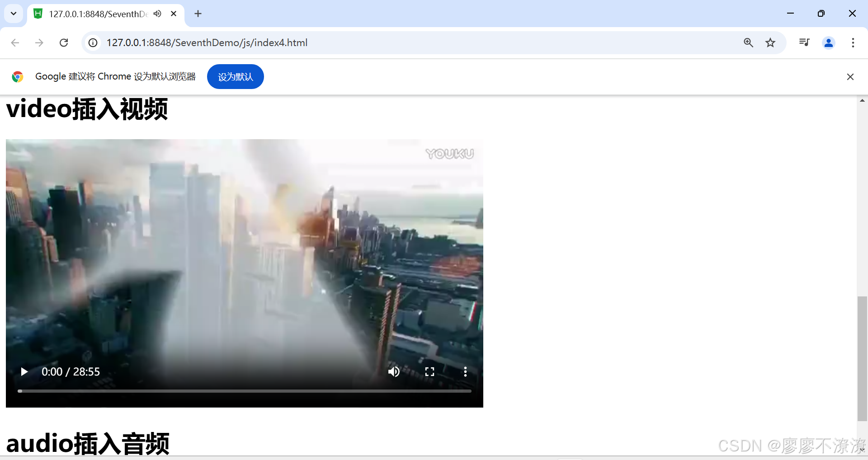Screen dimensions: 868x460
Task: Set Chrome as default browser
Action: pyautogui.click(x=236, y=77)
